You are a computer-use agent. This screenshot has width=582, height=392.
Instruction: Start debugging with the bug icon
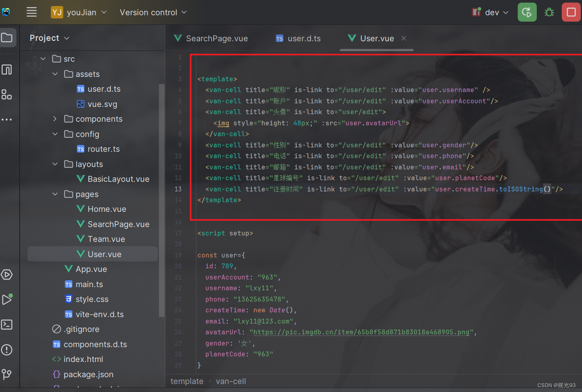point(549,12)
